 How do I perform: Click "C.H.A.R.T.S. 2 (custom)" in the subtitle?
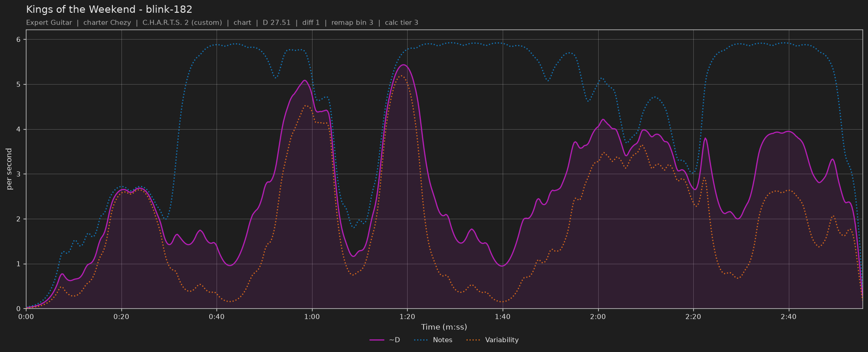pyautogui.click(x=182, y=23)
